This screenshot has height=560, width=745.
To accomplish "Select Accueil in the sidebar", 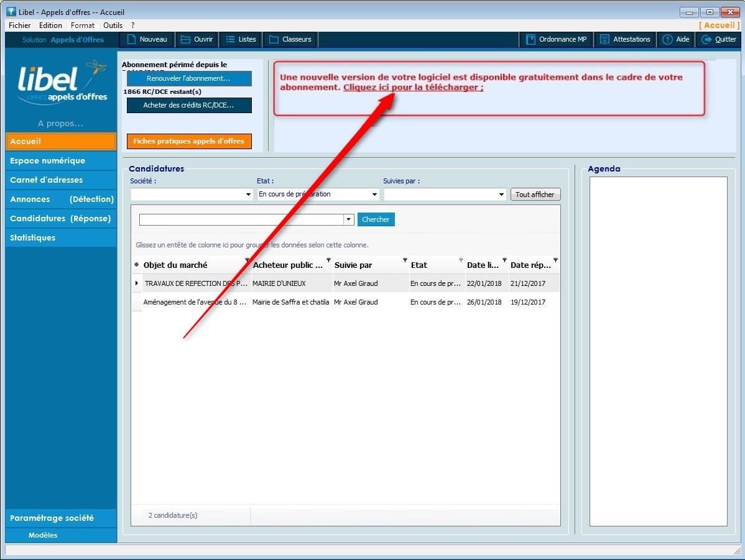I will click(x=61, y=142).
